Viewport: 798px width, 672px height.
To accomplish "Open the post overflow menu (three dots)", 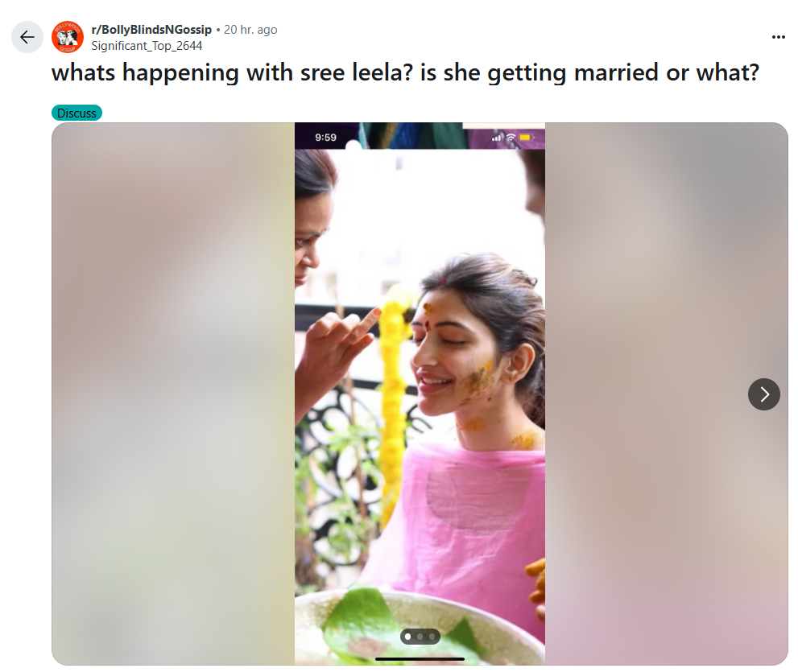I will click(x=778, y=37).
